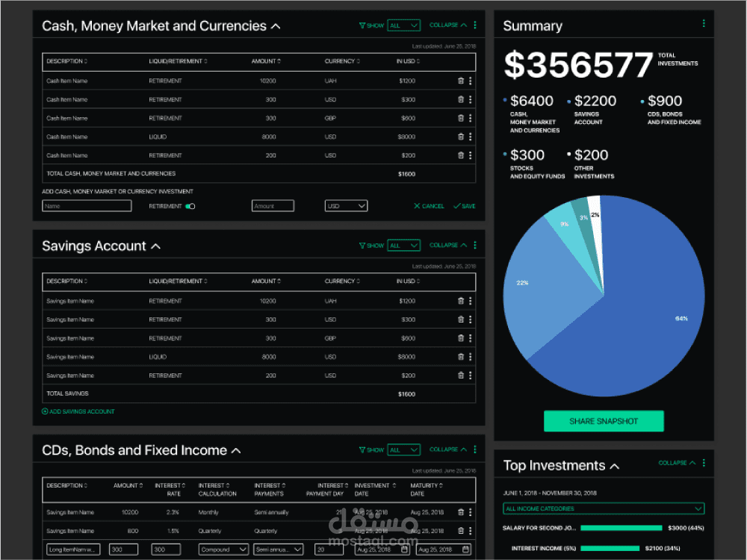This screenshot has height=560, width=747.
Task: Click the SALARY FOR SECOND JOB progress bar
Action: [x=622, y=528]
